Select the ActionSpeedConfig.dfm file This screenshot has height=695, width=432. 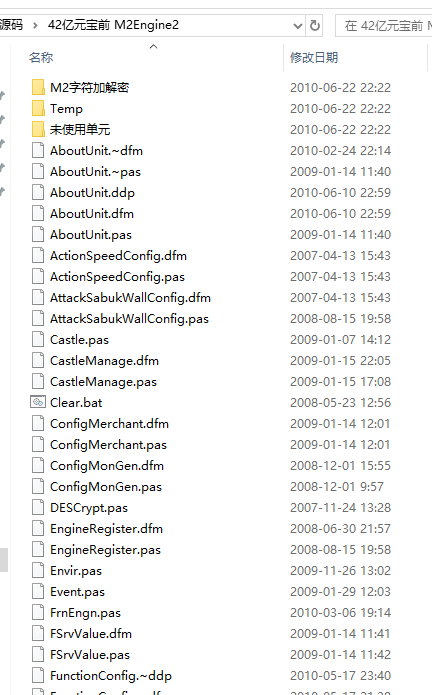tap(118, 256)
